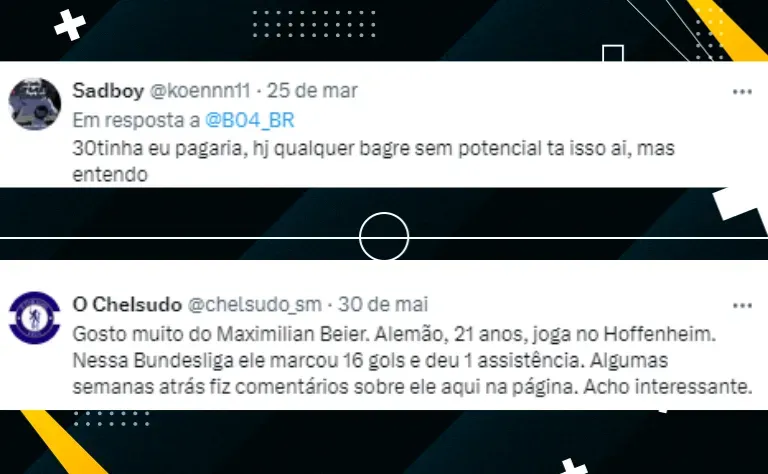768x474 pixels.
Task: Click the white plus icon in the background
Action: pyautogui.click(x=70, y=24)
